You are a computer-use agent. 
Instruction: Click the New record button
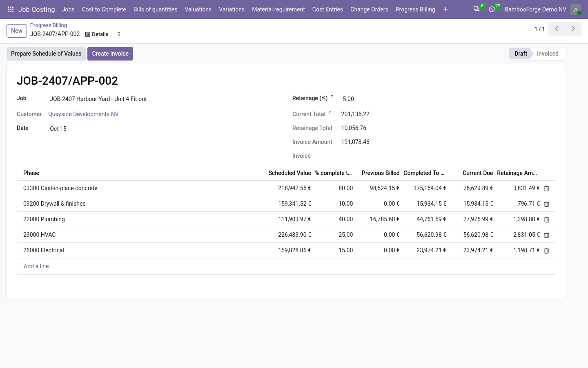(17, 31)
